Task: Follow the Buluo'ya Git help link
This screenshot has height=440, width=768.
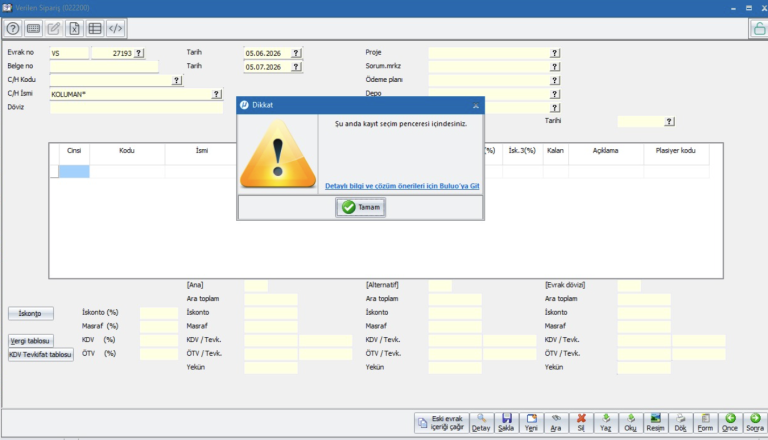Action: coord(402,186)
